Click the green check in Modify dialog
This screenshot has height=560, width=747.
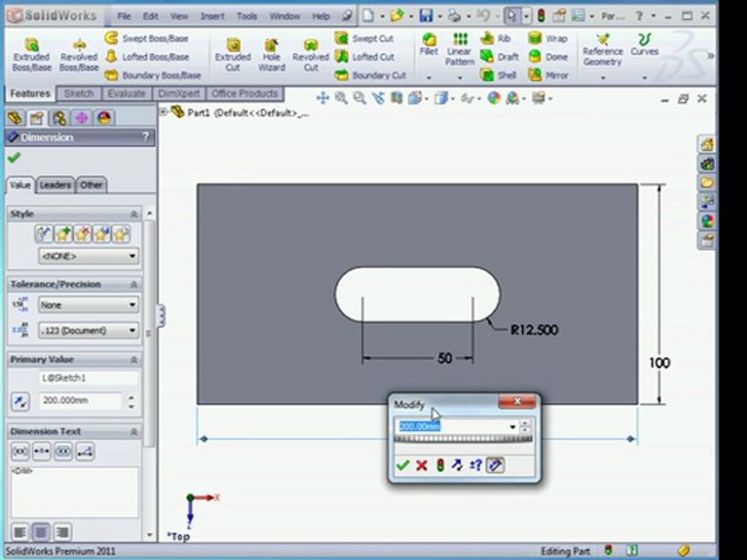[x=403, y=465]
